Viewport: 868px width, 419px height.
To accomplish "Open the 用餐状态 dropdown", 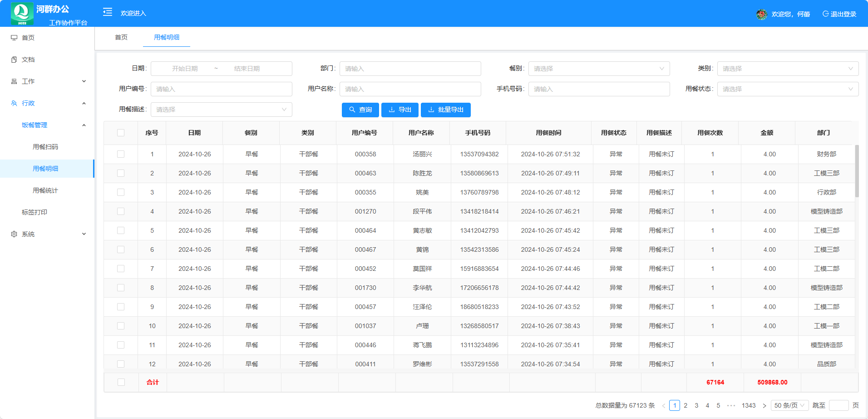I will pos(788,89).
